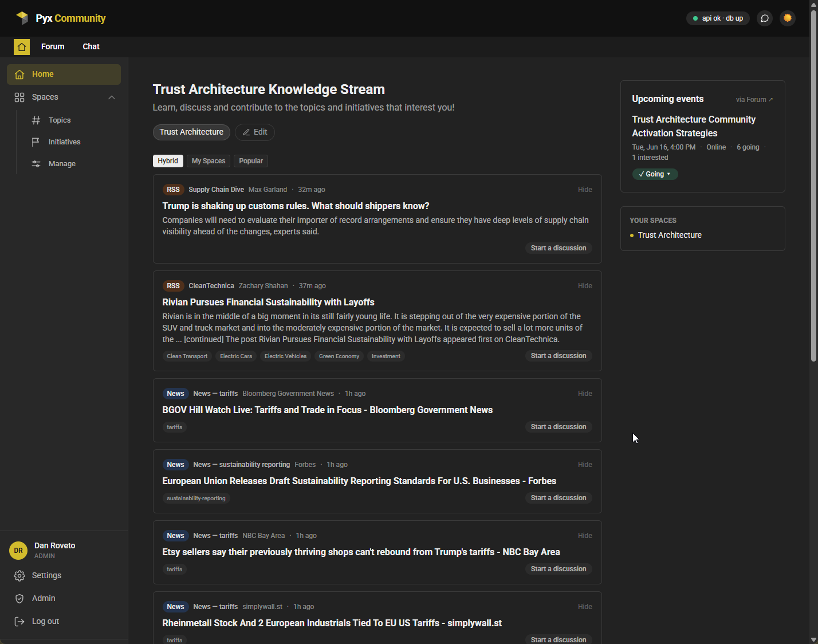Screen dimensions: 818x644
Task: Click the Spaces grid icon
Action: (19, 97)
